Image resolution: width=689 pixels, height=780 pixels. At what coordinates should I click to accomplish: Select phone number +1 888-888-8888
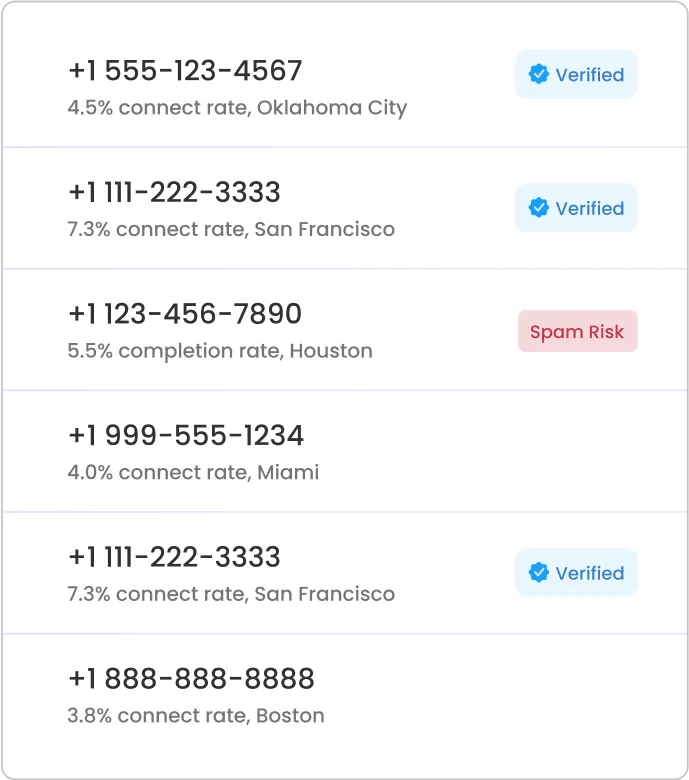(x=192, y=679)
